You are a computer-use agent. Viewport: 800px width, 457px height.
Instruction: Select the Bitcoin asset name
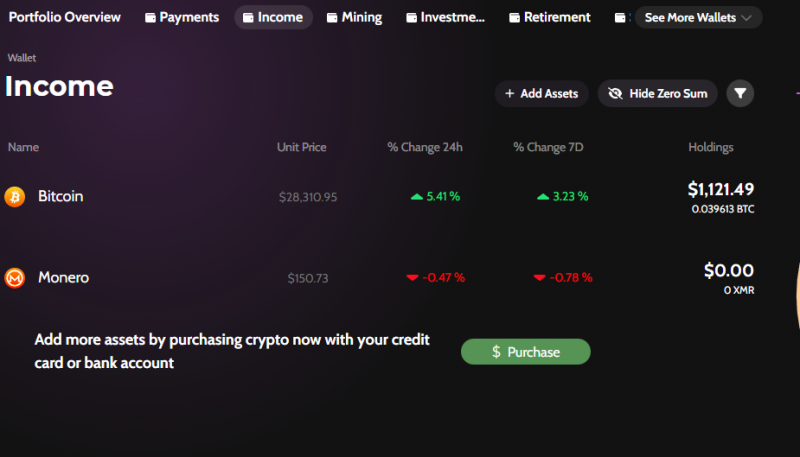point(60,197)
